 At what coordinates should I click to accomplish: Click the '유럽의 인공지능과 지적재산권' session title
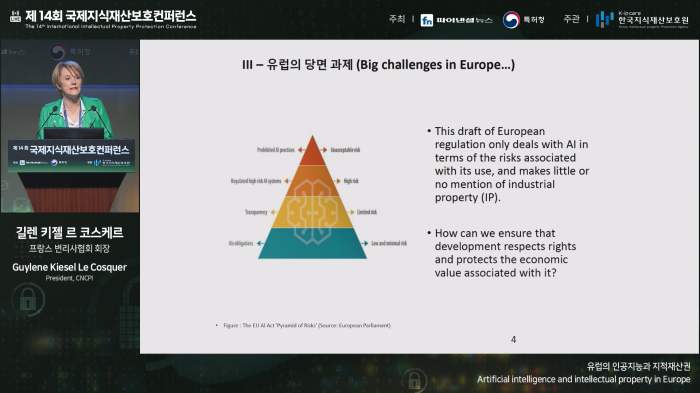(638, 367)
